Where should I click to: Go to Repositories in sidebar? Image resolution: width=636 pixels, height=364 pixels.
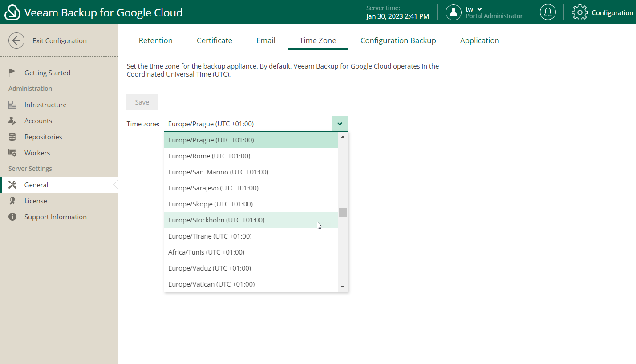[43, 137]
